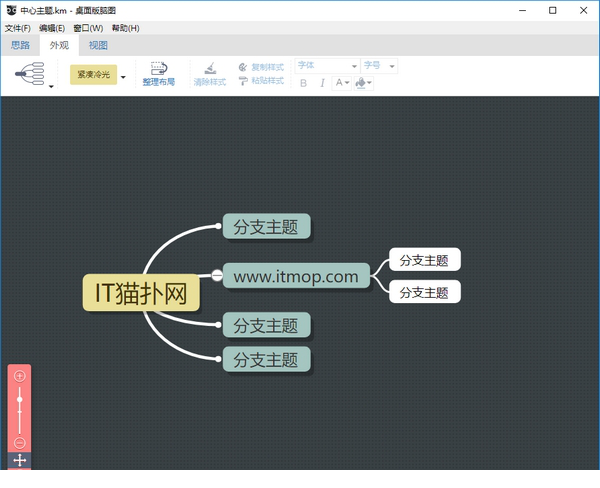Click 复制样式 copy style button
The height and width of the screenshot is (488, 600).
pyautogui.click(x=261, y=67)
